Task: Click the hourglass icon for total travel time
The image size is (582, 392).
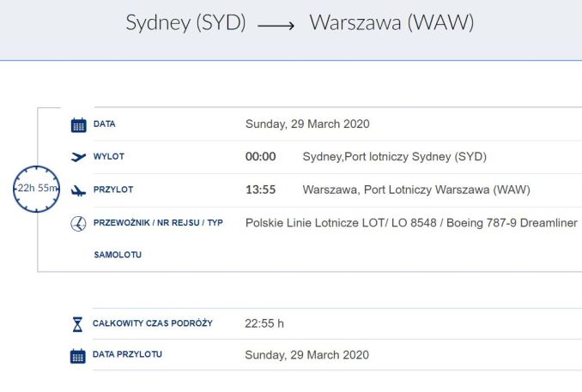Action: tap(77, 324)
